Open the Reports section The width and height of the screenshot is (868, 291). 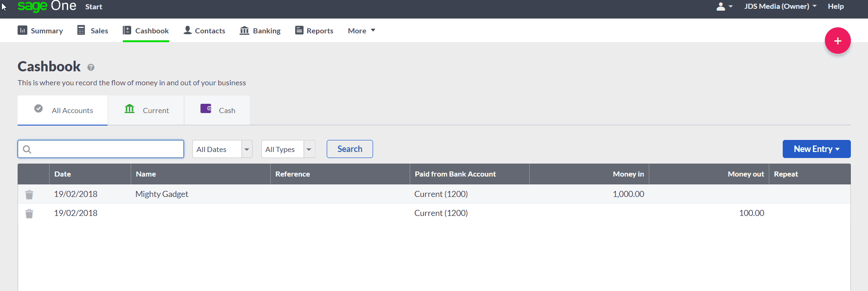[x=314, y=31]
